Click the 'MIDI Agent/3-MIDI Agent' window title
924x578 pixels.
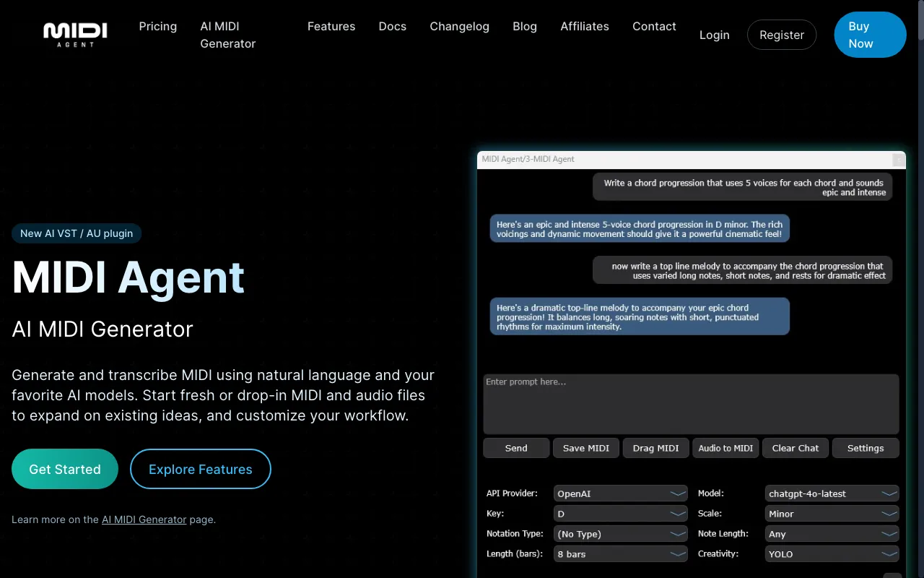pyautogui.click(x=528, y=159)
